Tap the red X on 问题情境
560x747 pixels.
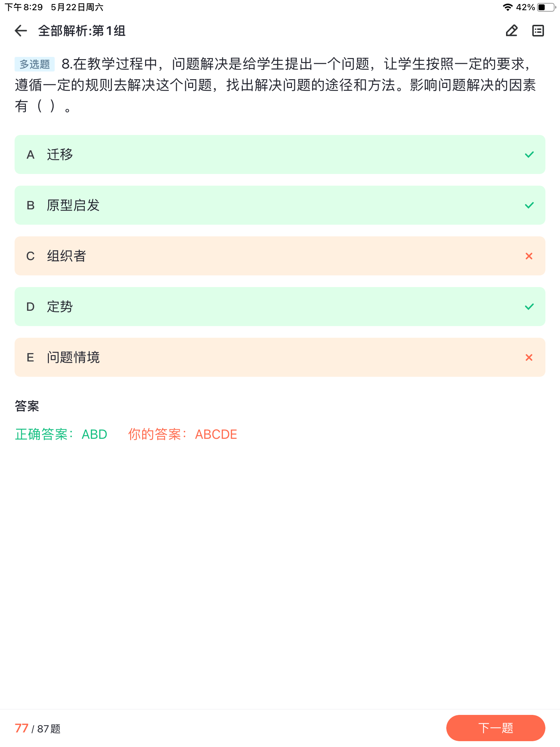529,357
